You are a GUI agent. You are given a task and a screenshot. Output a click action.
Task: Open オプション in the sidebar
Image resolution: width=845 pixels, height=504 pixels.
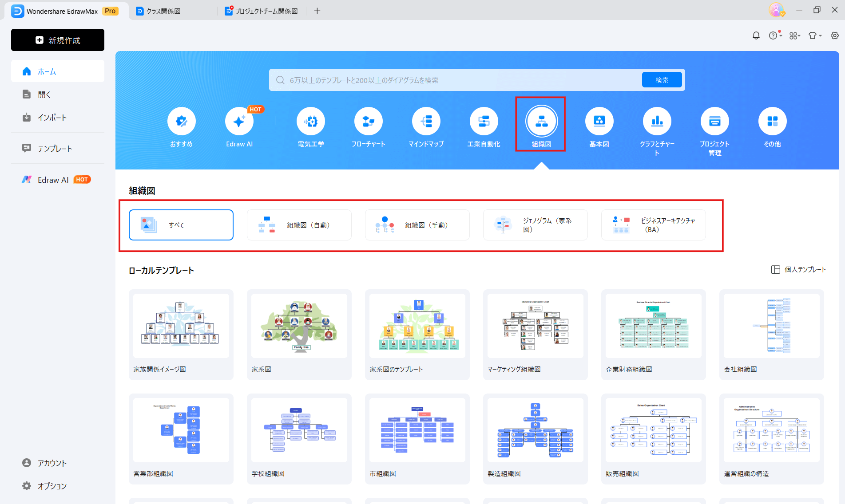point(58,486)
